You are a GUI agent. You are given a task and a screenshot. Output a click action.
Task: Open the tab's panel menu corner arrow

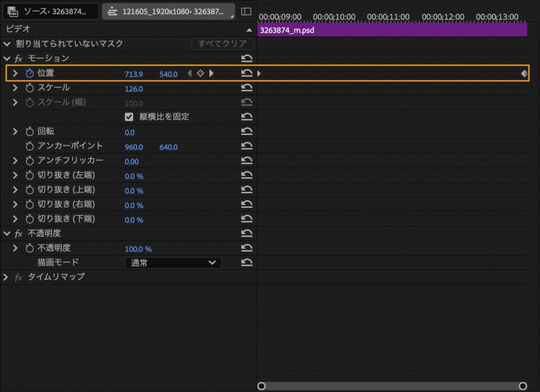click(x=232, y=16)
